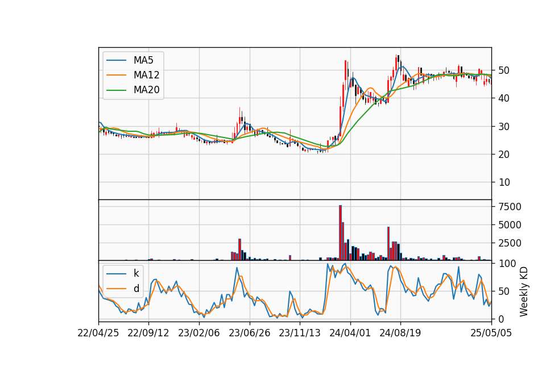The width and height of the screenshot is (546, 392).
Task: Click the volume axis value 7500
Action: coord(510,207)
